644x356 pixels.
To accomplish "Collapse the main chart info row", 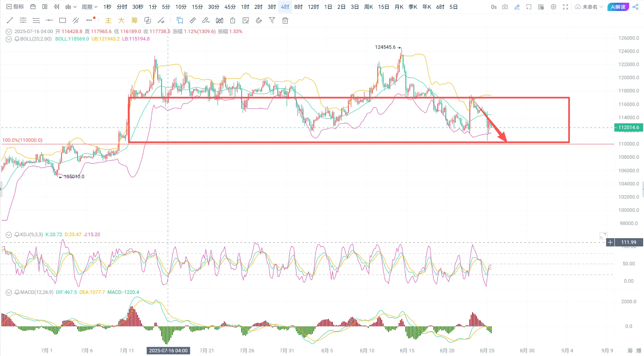I will [x=9, y=32].
